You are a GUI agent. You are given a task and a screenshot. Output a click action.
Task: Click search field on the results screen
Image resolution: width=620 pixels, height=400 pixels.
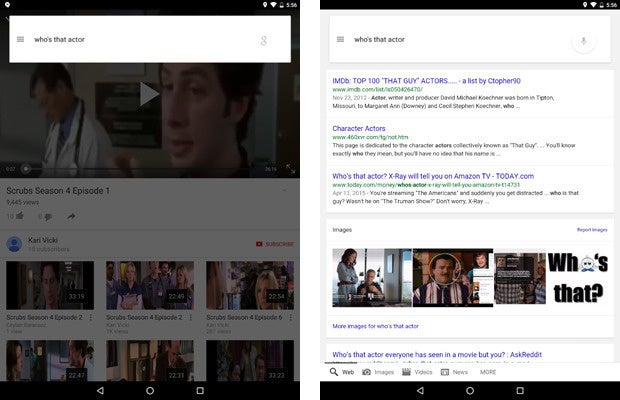coord(470,39)
